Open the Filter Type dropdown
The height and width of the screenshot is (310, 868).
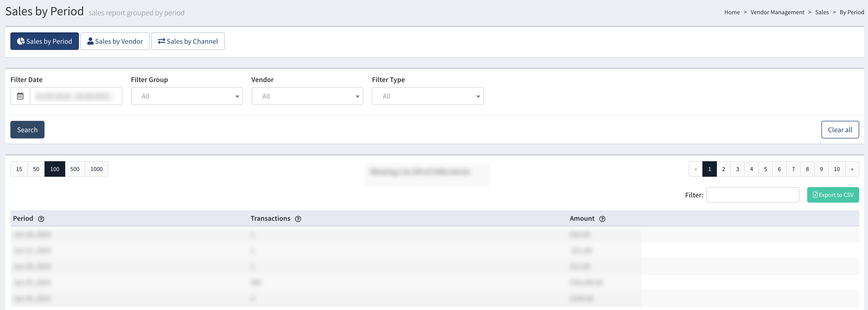428,96
